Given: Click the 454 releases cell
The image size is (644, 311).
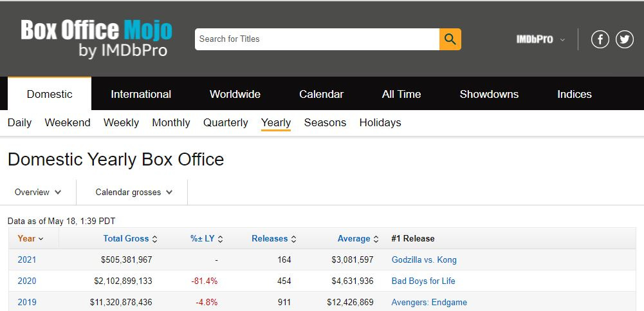Looking at the screenshot, I should (x=284, y=281).
